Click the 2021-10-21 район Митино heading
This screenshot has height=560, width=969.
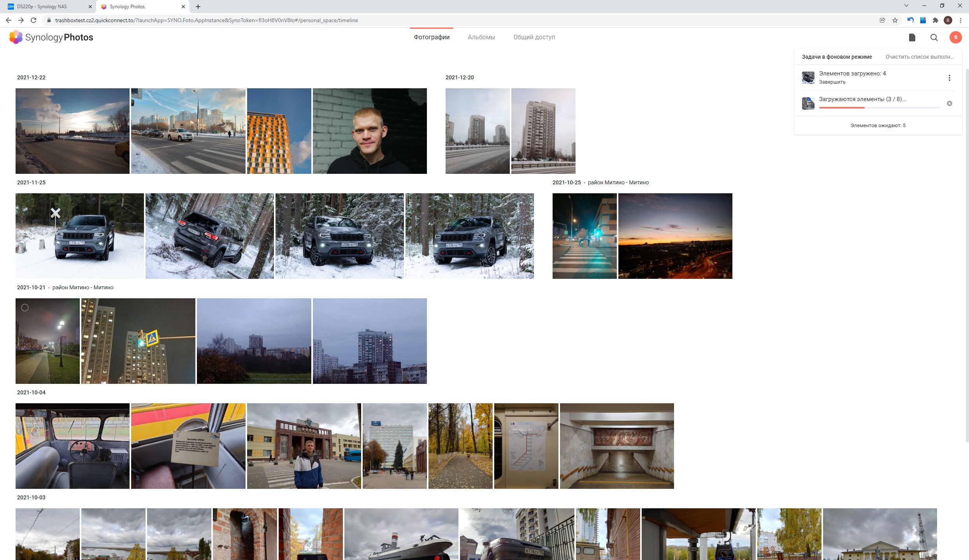(x=65, y=287)
